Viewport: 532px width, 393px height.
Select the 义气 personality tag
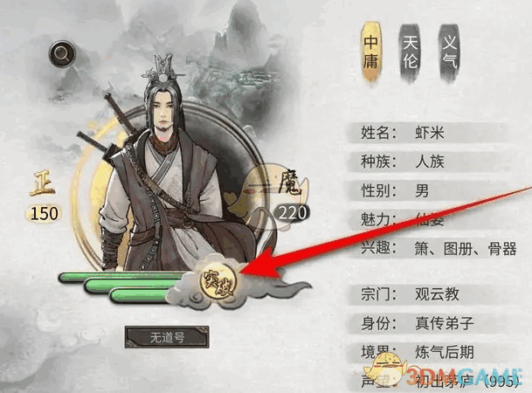(450, 52)
